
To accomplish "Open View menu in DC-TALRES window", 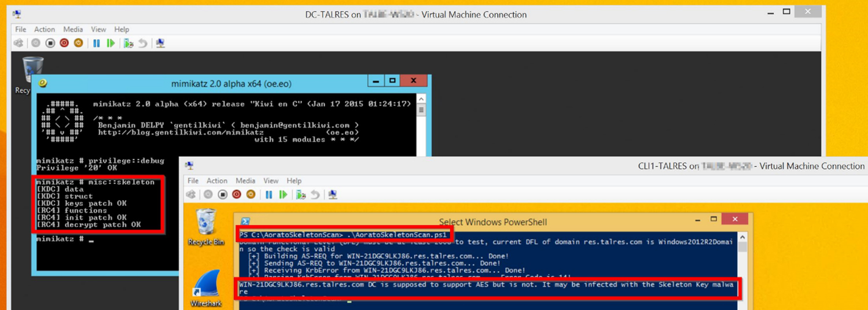I will coord(98,29).
